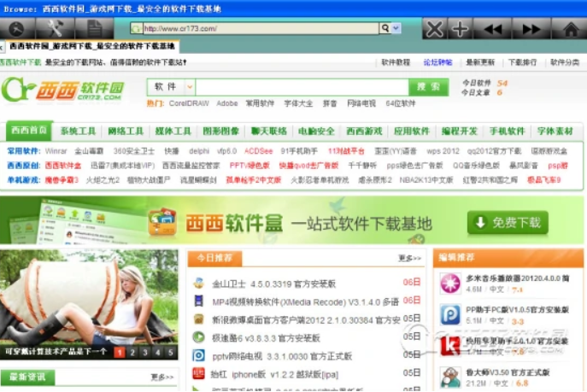Image resolution: width=587 pixels, height=392 pixels.
Task: Click the X stop-loading browser button
Action: [435, 29]
